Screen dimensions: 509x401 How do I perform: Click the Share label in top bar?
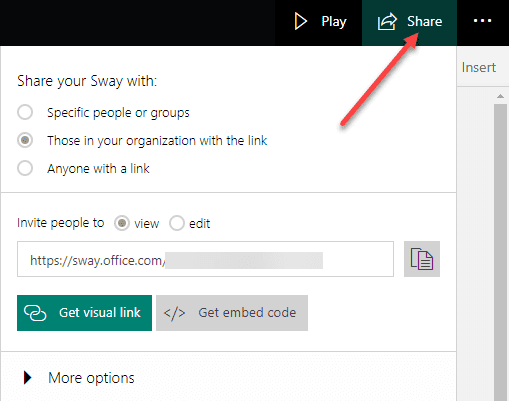pos(424,21)
